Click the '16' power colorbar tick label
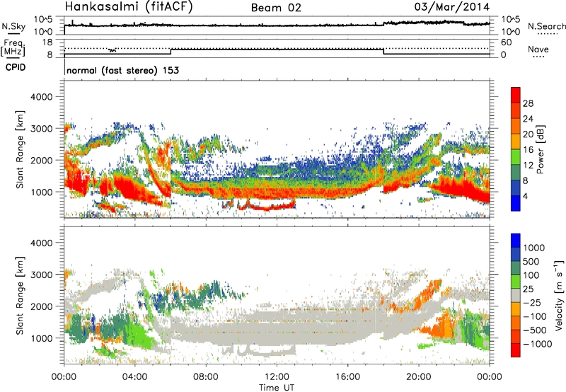The image size is (566, 392). [x=528, y=150]
